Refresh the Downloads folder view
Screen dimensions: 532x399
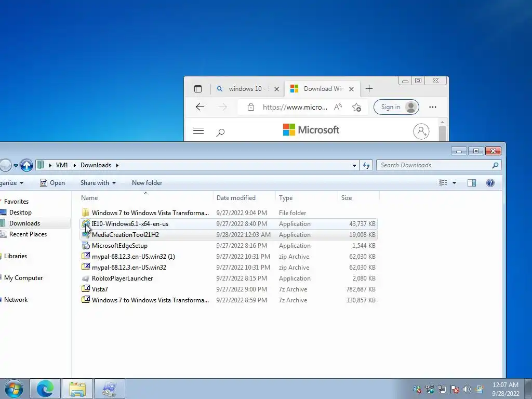(366, 165)
